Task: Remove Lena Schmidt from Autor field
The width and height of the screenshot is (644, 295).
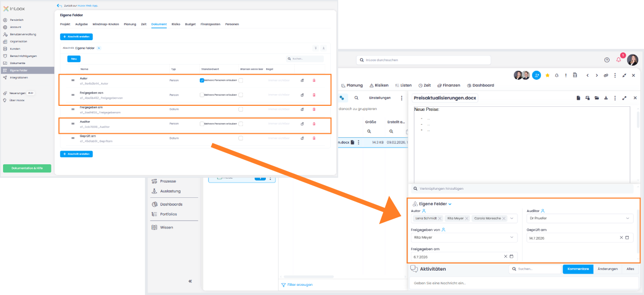Action: pyautogui.click(x=440, y=218)
